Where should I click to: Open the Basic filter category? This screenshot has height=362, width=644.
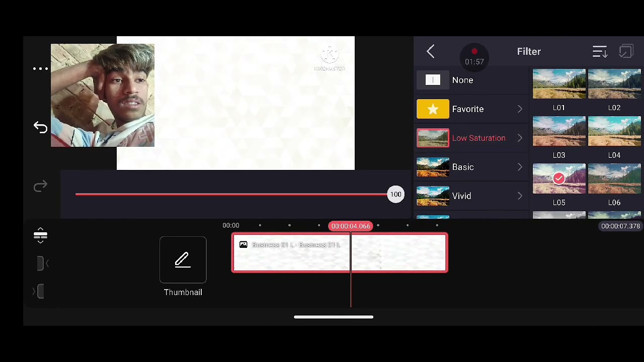pyautogui.click(x=472, y=167)
